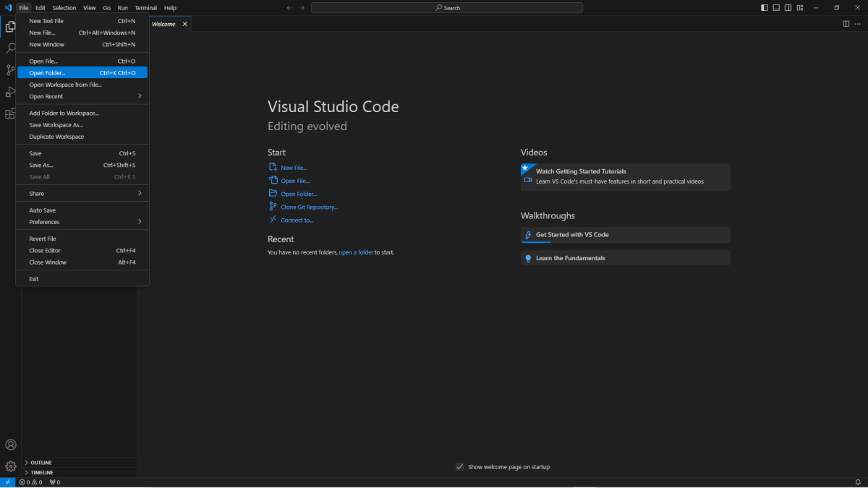
Task: Toggle primary side bar layout icon
Action: coord(765,8)
